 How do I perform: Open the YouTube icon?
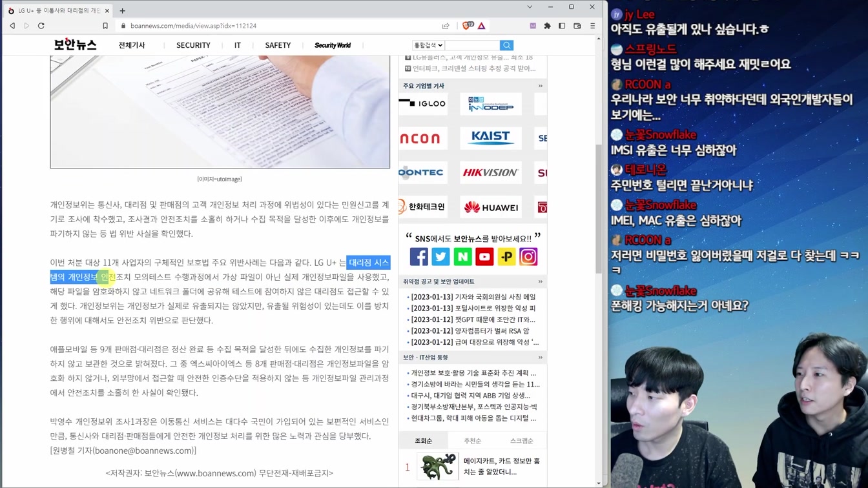click(484, 257)
